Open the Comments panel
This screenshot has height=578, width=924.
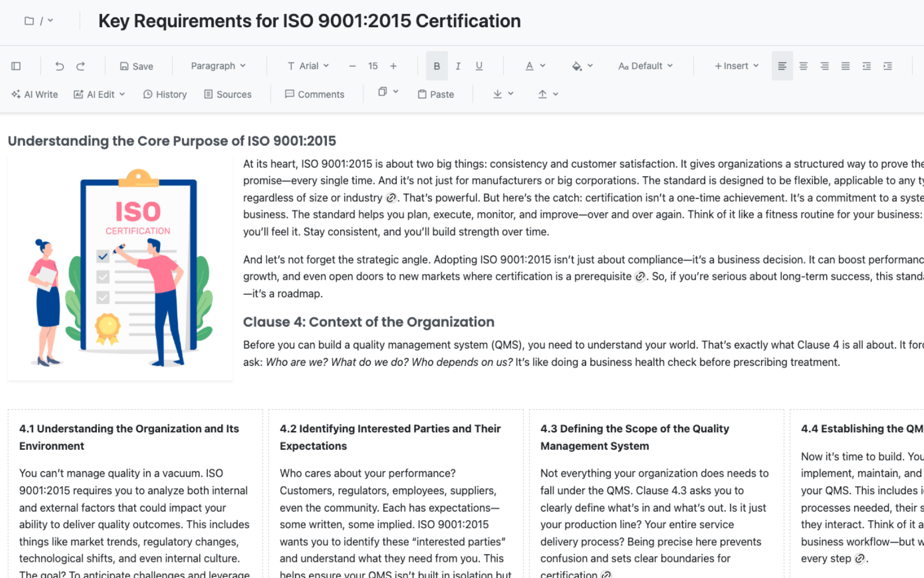[315, 94]
